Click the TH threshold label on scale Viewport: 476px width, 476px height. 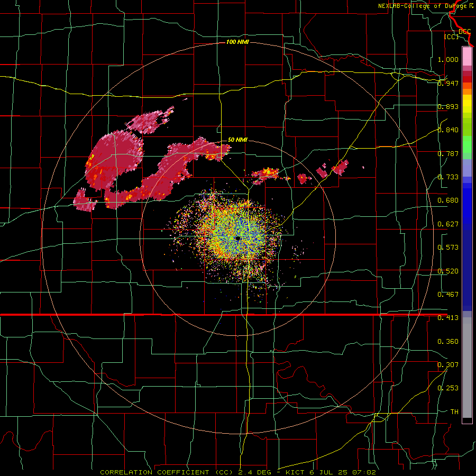(x=454, y=412)
